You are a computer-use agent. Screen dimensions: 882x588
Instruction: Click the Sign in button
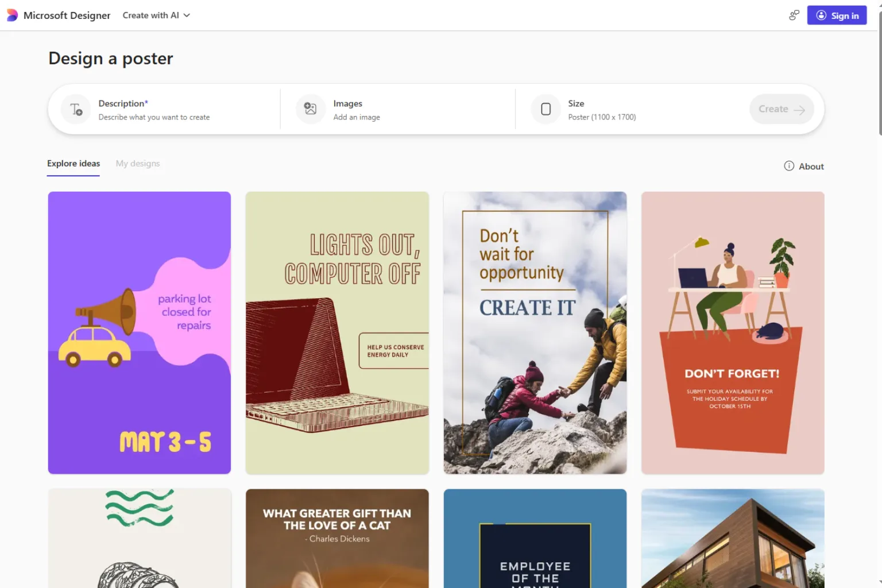pyautogui.click(x=837, y=16)
